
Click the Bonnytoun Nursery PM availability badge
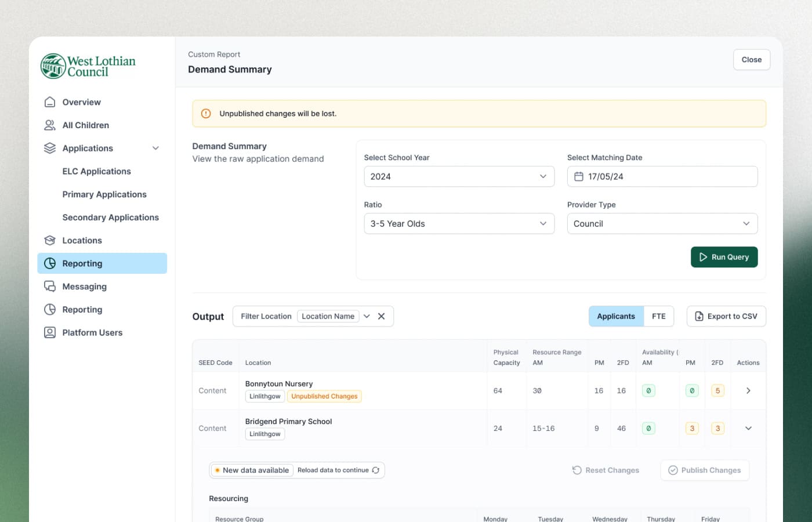coord(691,391)
